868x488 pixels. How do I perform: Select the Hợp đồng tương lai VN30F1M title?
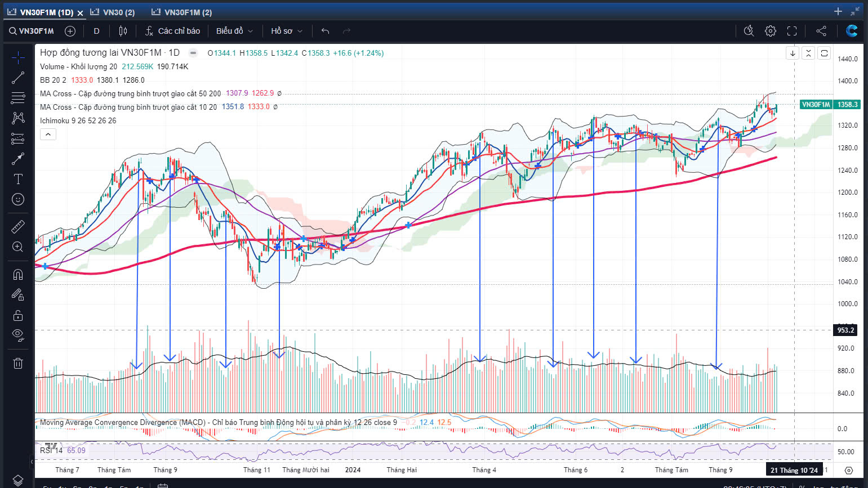coord(110,52)
